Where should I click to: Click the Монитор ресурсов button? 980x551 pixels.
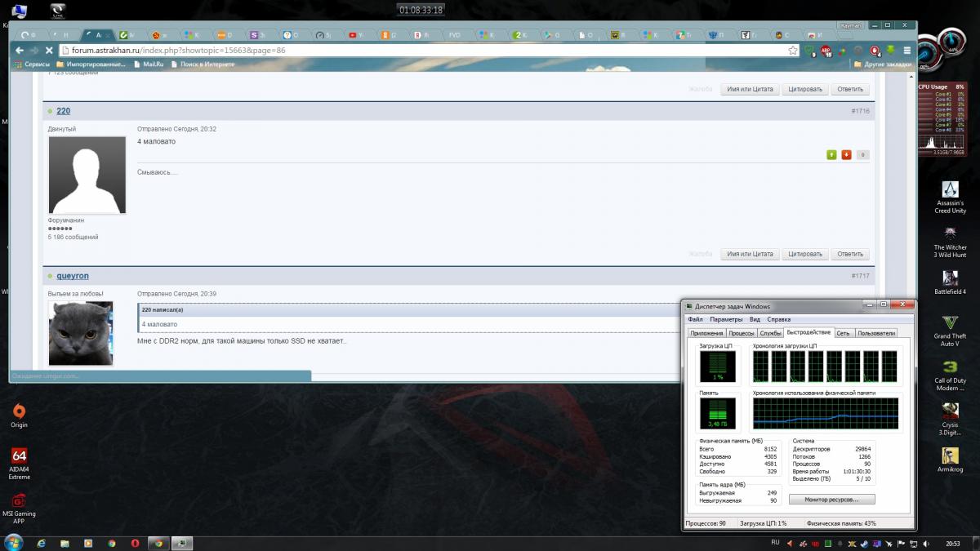[834, 499]
